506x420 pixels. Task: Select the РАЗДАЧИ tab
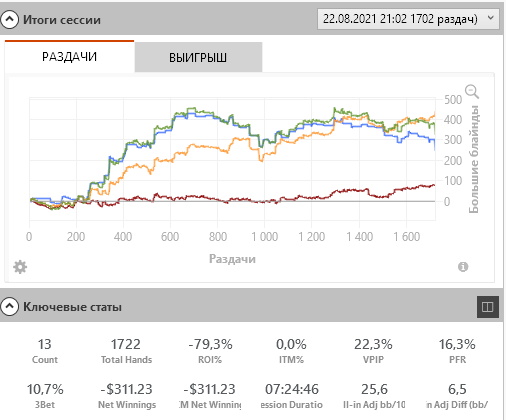(69, 56)
